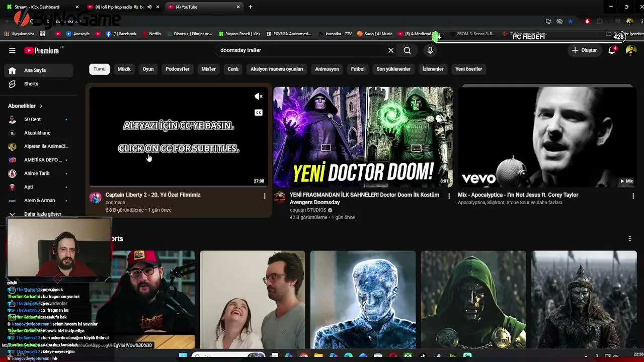Open the Netflix bookmark
The image size is (644, 362).
coord(152,34)
